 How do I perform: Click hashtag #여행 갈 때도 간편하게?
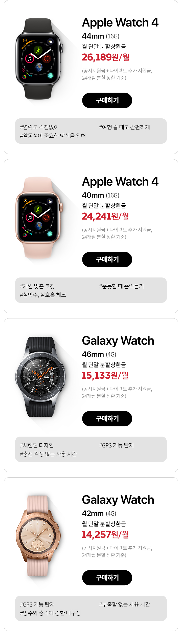click(125, 127)
